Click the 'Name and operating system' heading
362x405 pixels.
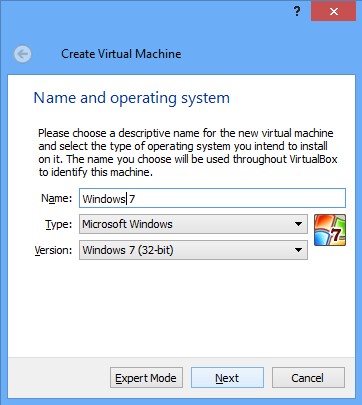click(132, 98)
